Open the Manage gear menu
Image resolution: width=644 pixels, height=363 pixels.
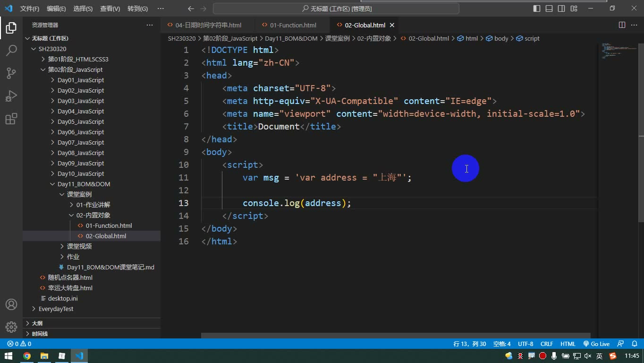(11, 327)
